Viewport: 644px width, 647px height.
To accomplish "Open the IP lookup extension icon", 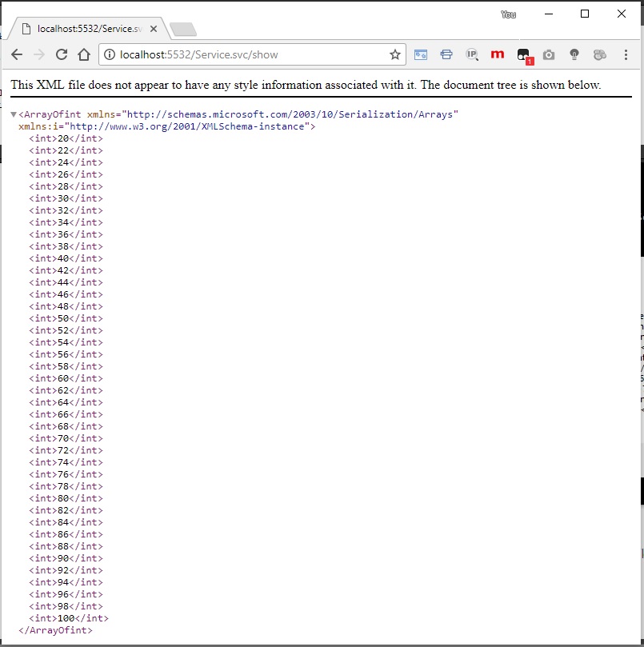I will pyautogui.click(x=472, y=55).
